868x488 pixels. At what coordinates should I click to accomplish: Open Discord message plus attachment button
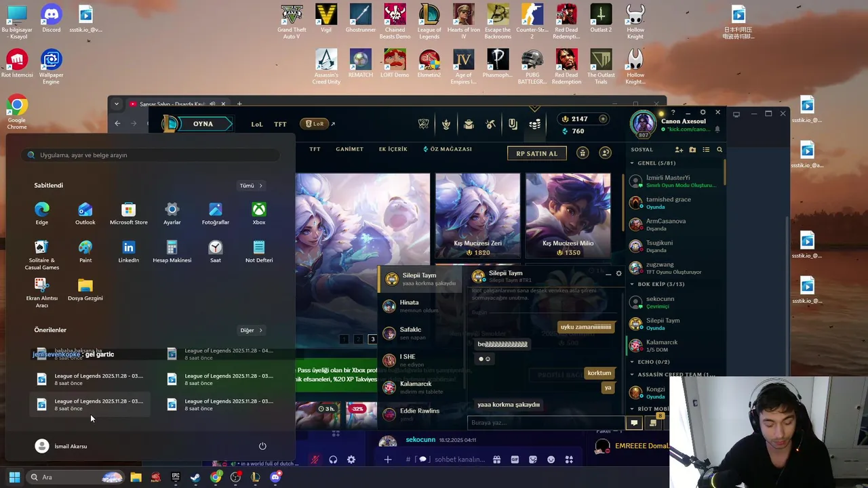pyautogui.click(x=388, y=460)
